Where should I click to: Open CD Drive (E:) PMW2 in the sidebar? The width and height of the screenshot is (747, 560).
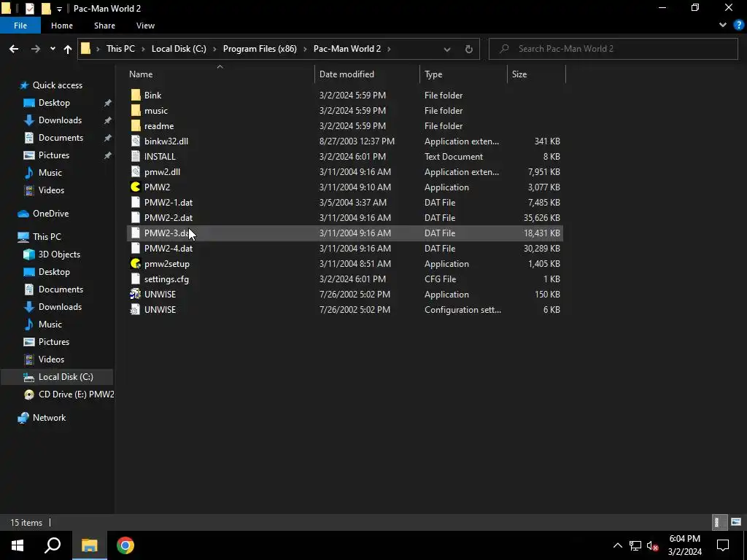tap(76, 394)
